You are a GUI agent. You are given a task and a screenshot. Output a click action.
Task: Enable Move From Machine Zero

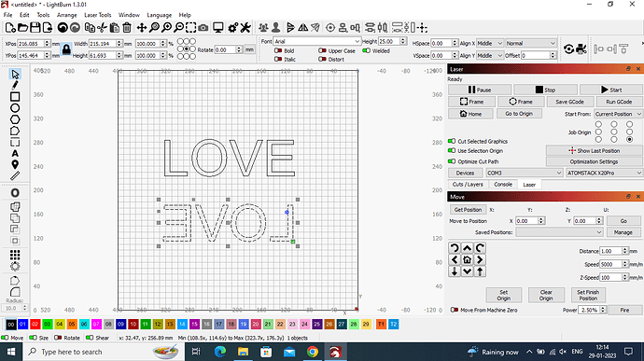[455, 310]
